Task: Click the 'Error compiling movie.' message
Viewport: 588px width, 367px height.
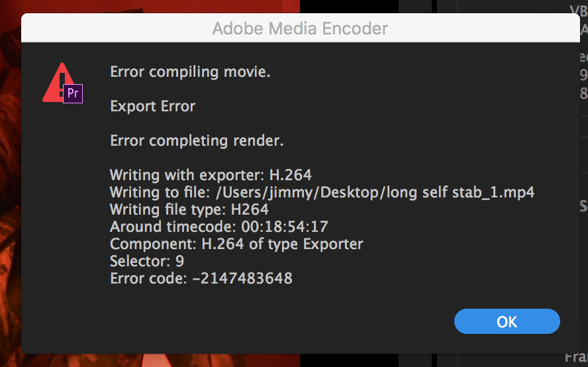Action: pyautogui.click(x=190, y=72)
